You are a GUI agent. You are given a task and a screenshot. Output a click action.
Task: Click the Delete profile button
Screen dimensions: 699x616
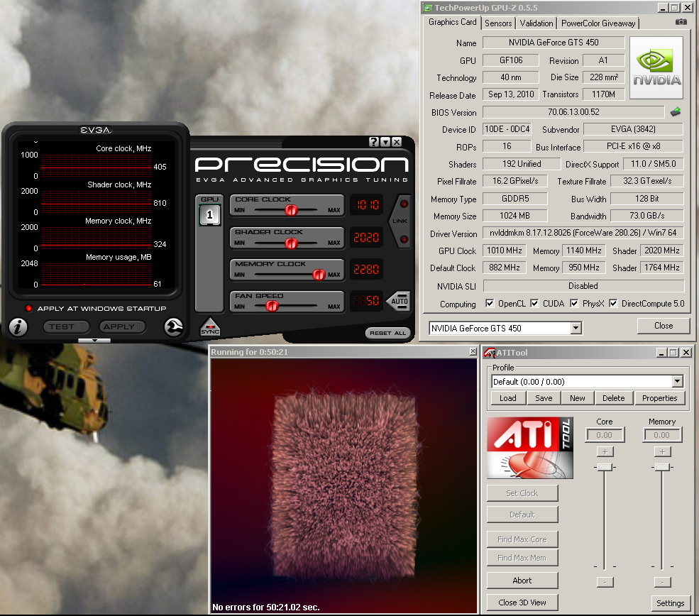[613, 398]
